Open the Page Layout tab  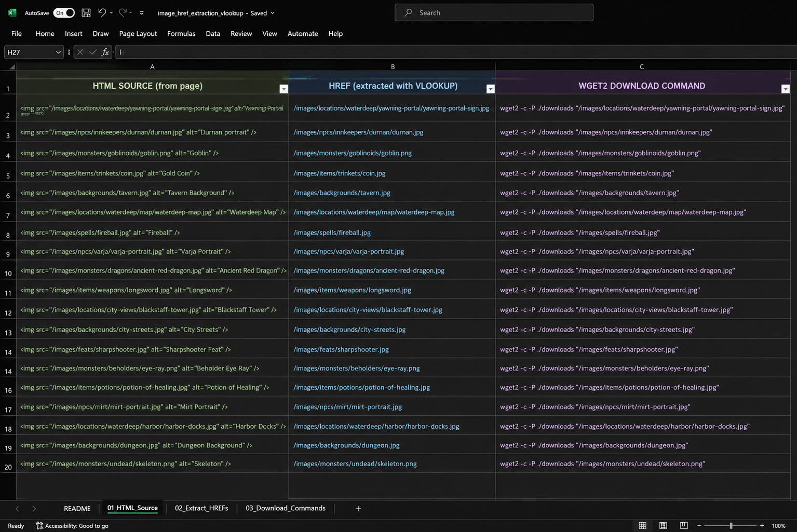[138, 33]
